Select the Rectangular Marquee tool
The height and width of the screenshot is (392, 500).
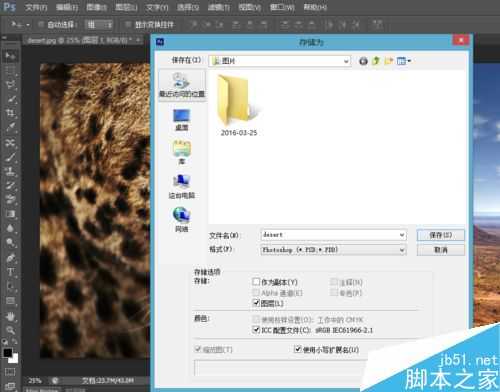10,70
